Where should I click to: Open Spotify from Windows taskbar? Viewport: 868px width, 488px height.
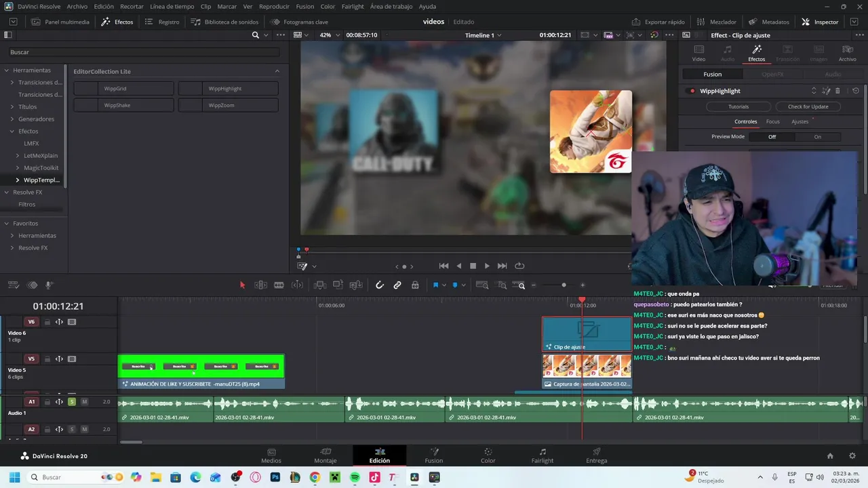355,477
